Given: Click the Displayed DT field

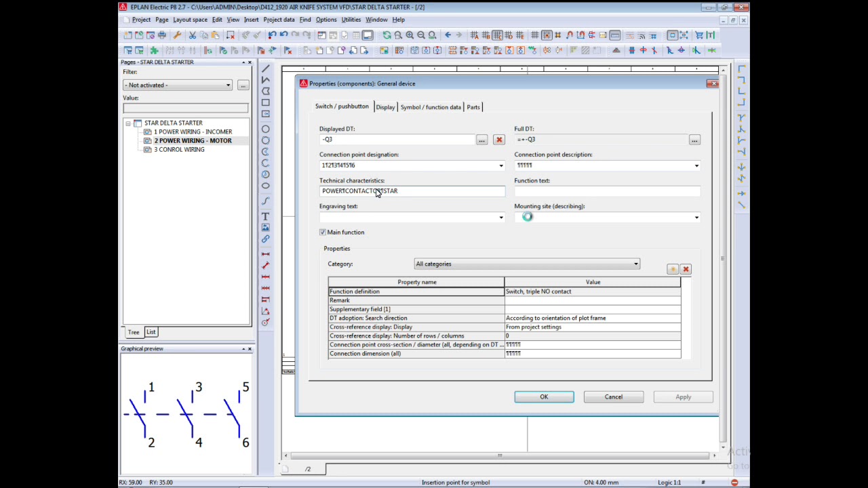Looking at the screenshot, I should click(x=397, y=140).
